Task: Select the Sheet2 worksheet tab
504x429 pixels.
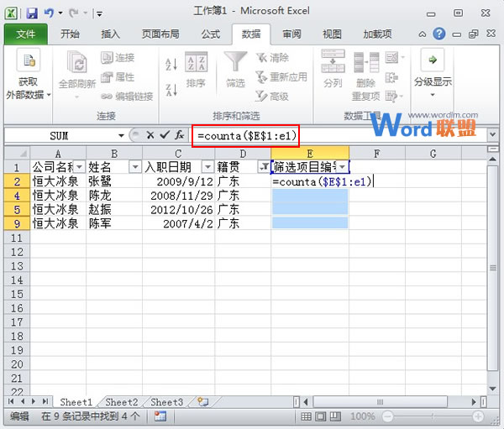Action: (122, 402)
